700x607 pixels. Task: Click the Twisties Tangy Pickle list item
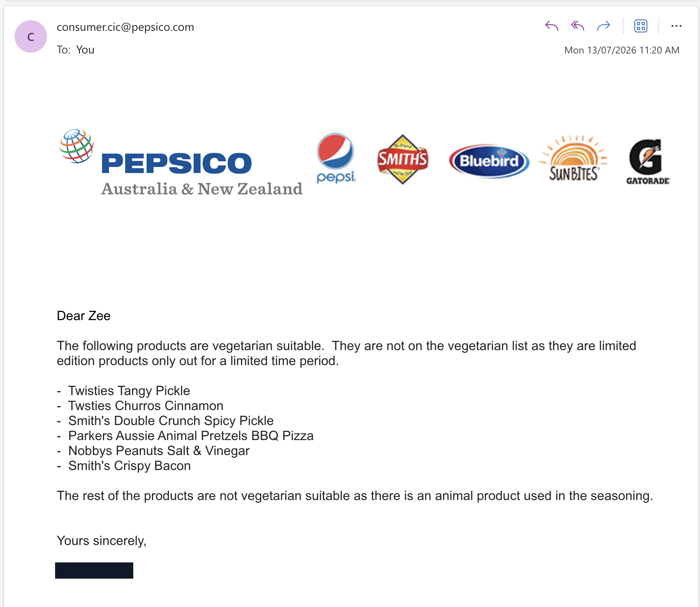click(129, 391)
